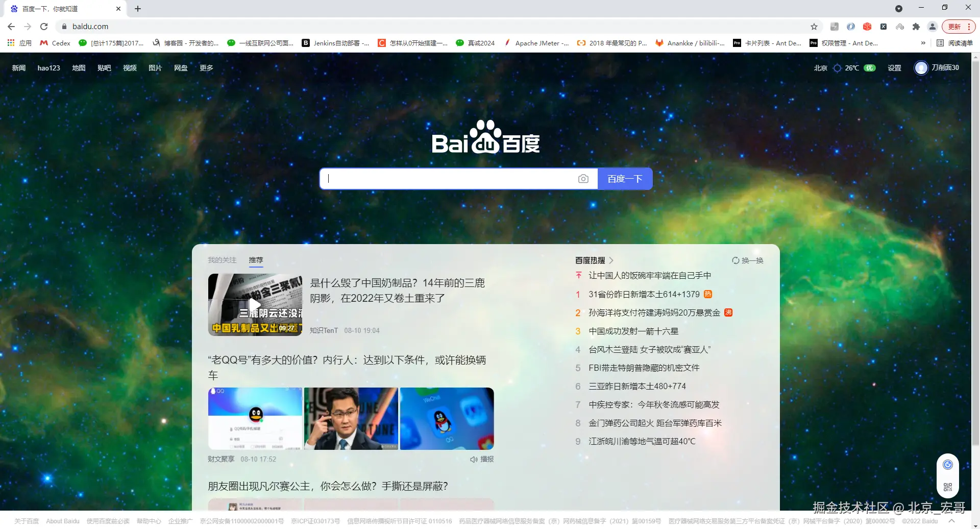Click the 百度一下 search button
980x529 pixels.
tap(625, 179)
